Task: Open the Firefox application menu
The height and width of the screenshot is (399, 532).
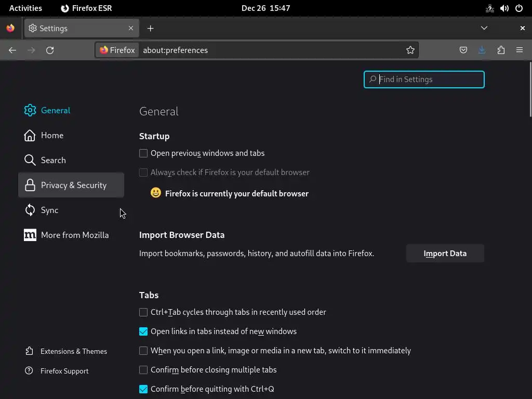Action: (520, 50)
